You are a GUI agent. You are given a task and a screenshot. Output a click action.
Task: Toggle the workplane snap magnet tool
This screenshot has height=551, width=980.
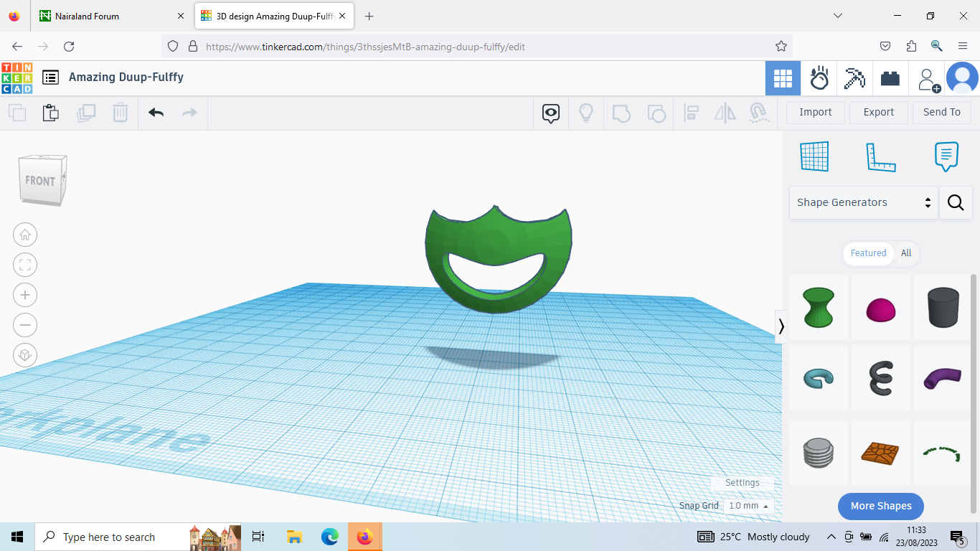pyautogui.click(x=759, y=113)
